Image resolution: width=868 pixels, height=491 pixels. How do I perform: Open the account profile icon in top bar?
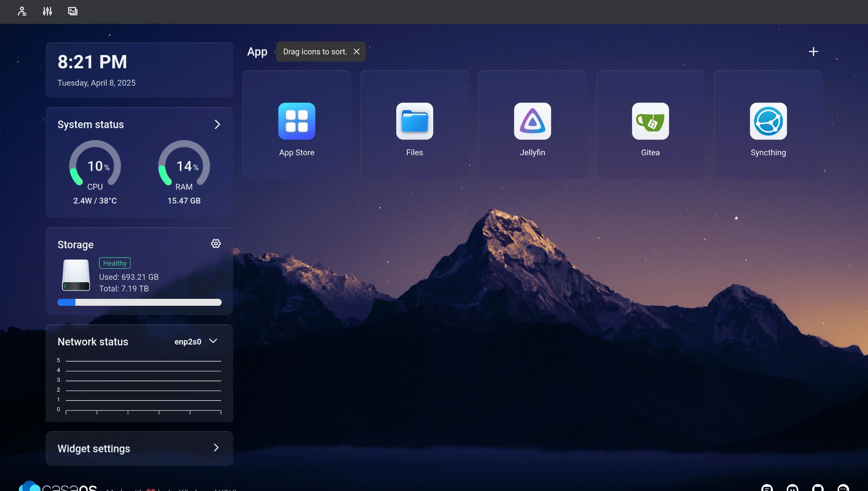(22, 11)
